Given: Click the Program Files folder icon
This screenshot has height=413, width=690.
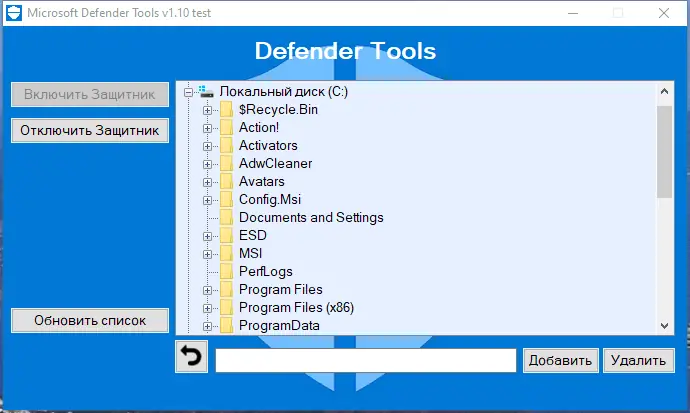Looking at the screenshot, I should tap(227, 290).
